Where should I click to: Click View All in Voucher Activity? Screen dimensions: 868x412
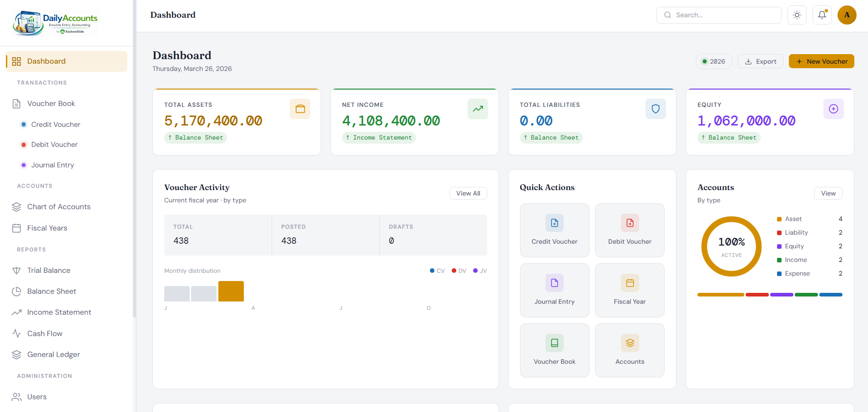coord(468,193)
